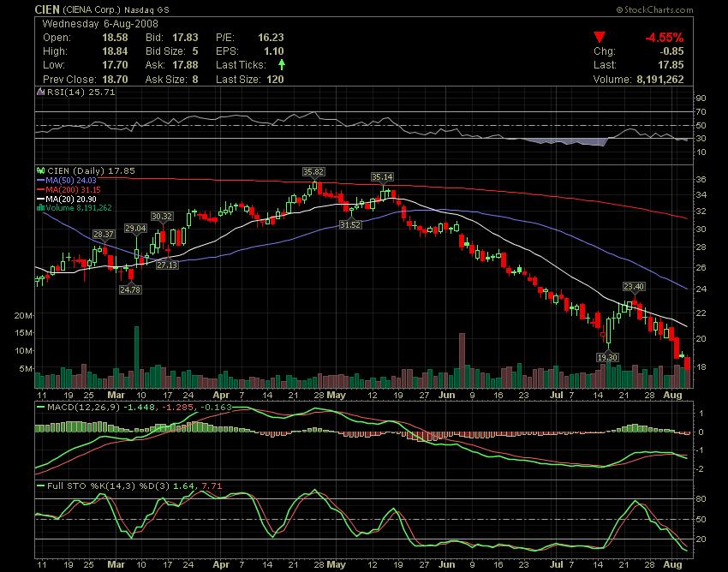Viewport: 728px width, 572px height.
Task: Click the green MACD legend line marker
Action: pyautogui.click(x=40, y=407)
